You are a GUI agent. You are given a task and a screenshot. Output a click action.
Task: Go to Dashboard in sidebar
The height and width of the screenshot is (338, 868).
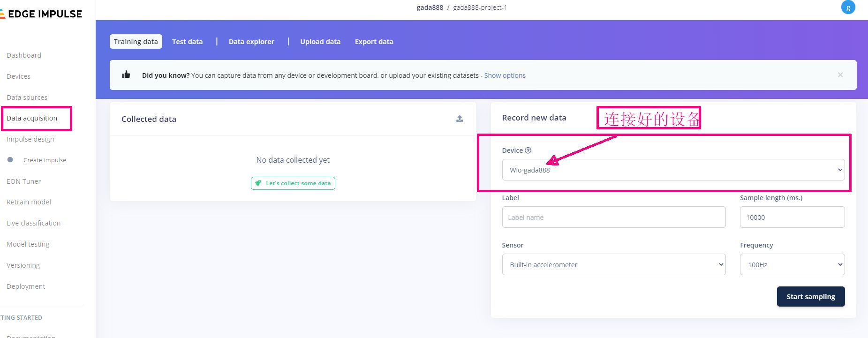(x=24, y=55)
